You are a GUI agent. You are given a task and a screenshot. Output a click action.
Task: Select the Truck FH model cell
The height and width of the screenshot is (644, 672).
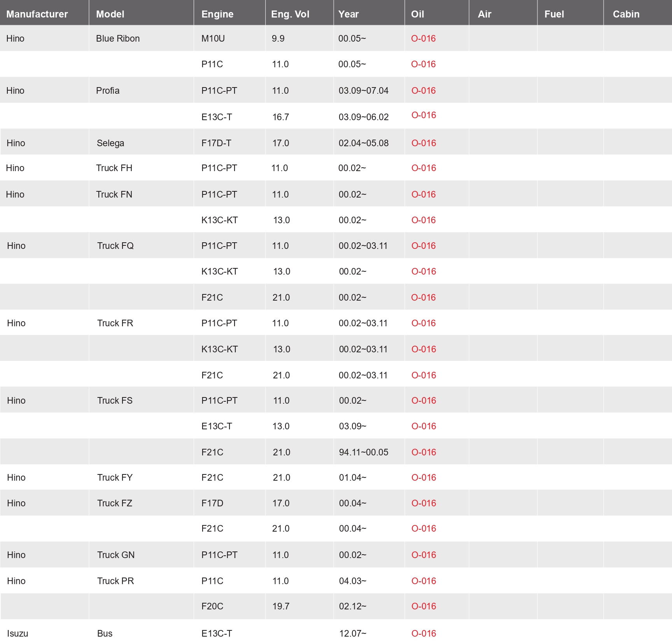point(114,168)
